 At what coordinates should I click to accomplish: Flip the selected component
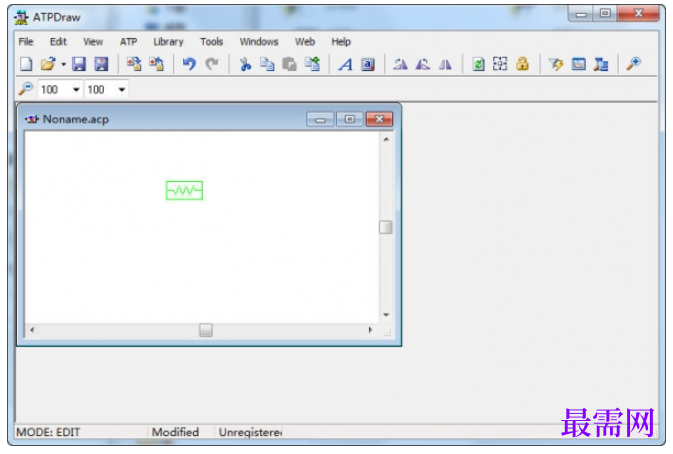click(446, 64)
